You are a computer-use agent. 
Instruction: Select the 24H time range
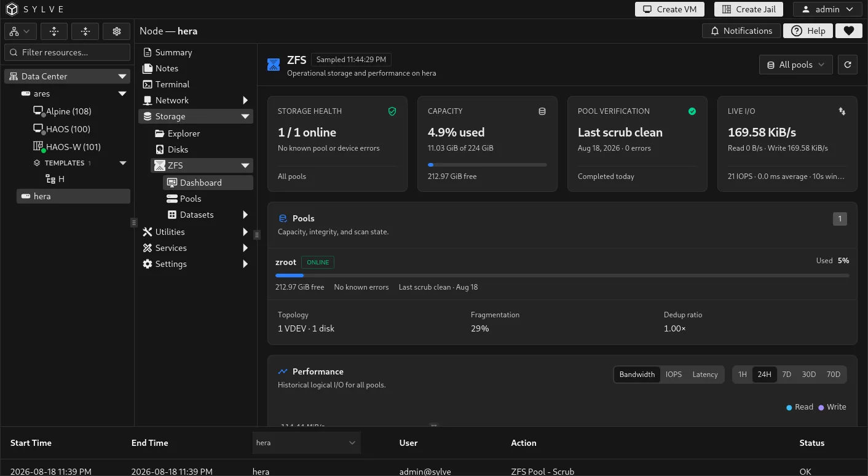pyautogui.click(x=764, y=375)
